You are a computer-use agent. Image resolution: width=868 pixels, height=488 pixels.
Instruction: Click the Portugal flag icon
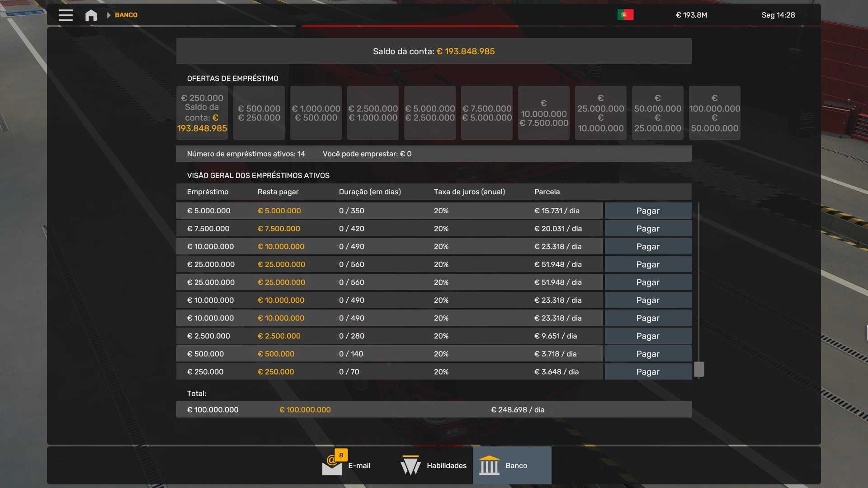(x=625, y=15)
